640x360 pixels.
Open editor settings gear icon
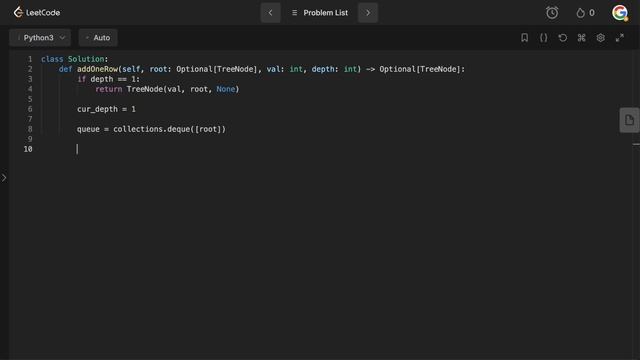pos(600,38)
